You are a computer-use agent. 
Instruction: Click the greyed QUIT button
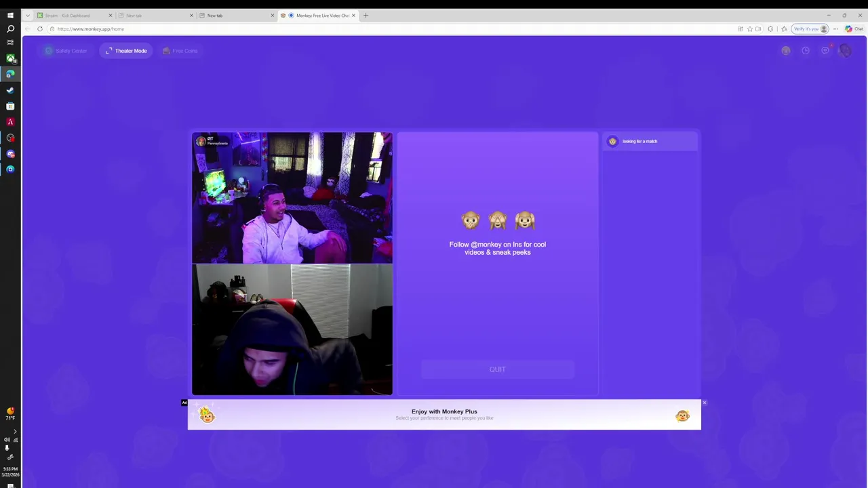[x=497, y=369]
